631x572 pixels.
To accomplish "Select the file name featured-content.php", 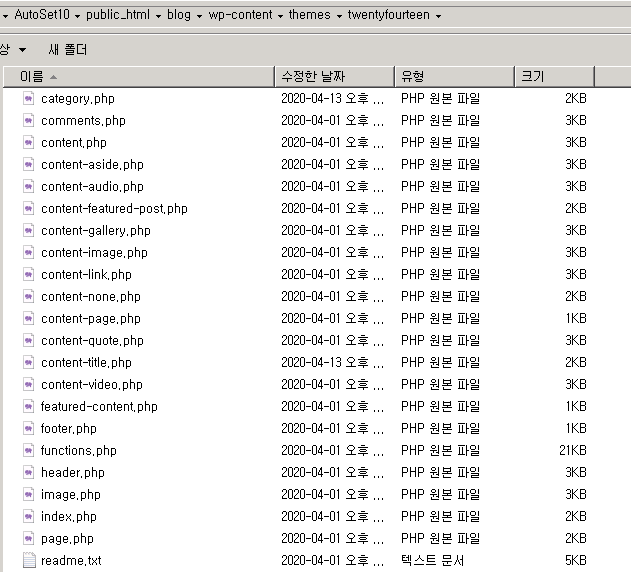I will point(99,407).
